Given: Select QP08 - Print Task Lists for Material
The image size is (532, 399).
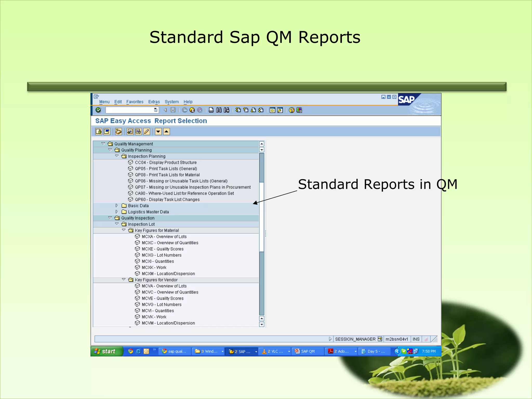Looking at the screenshot, I should click(x=167, y=175).
